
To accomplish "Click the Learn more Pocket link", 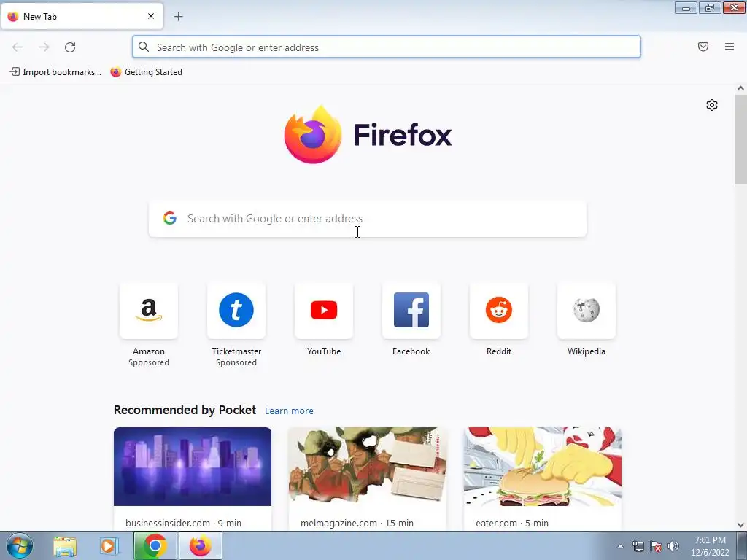I will point(289,411).
